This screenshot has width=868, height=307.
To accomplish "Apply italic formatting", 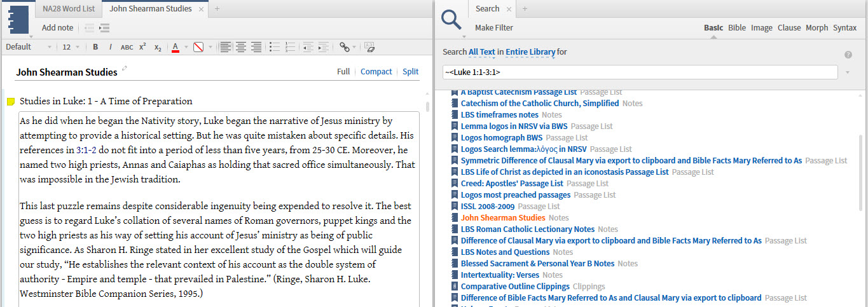I will (111, 47).
